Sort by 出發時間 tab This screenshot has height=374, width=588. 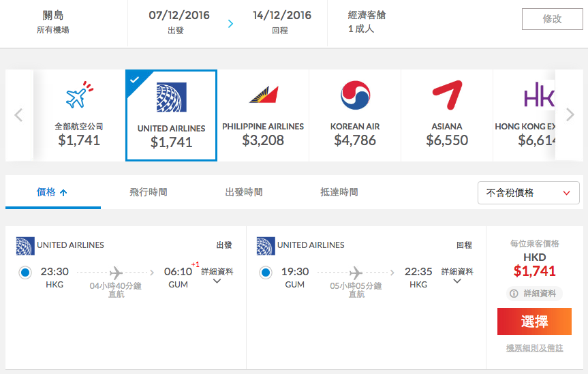[x=244, y=192]
